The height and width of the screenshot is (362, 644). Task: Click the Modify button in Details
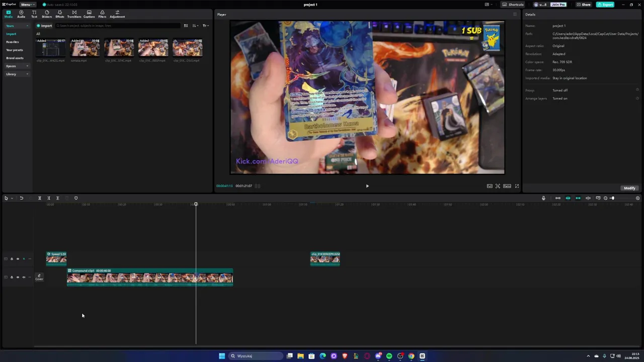click(629, 188)
